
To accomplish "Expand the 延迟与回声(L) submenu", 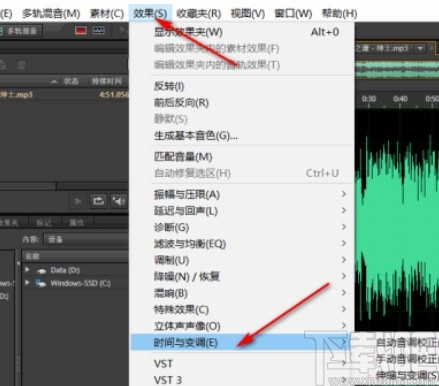I will click(242, 211).
